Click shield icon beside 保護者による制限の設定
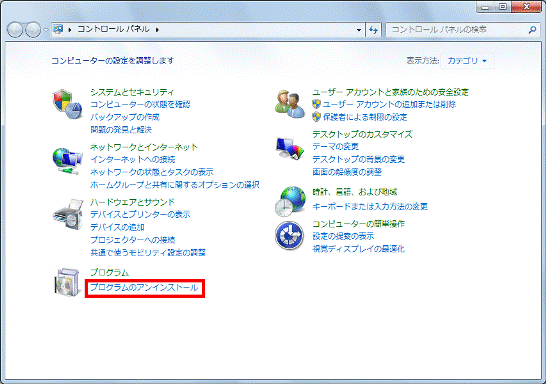The image size is (546, 384). click(316, 117)
